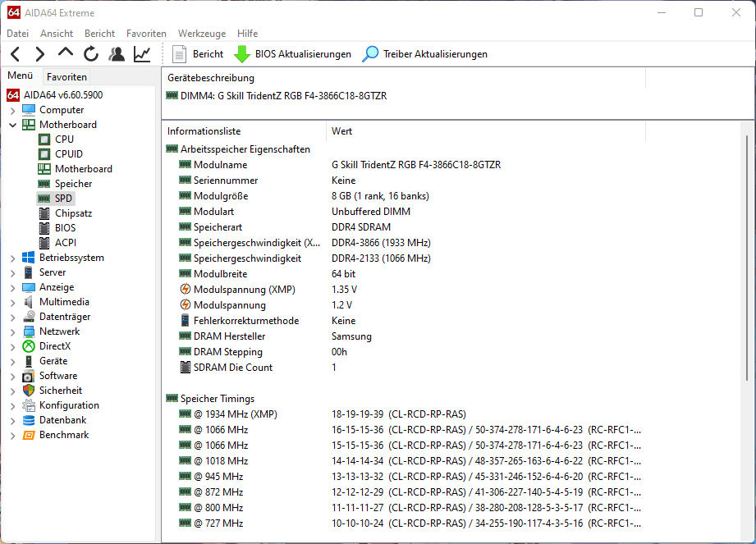
Task: Select the CPU tree icon
Action: point(44,139)
